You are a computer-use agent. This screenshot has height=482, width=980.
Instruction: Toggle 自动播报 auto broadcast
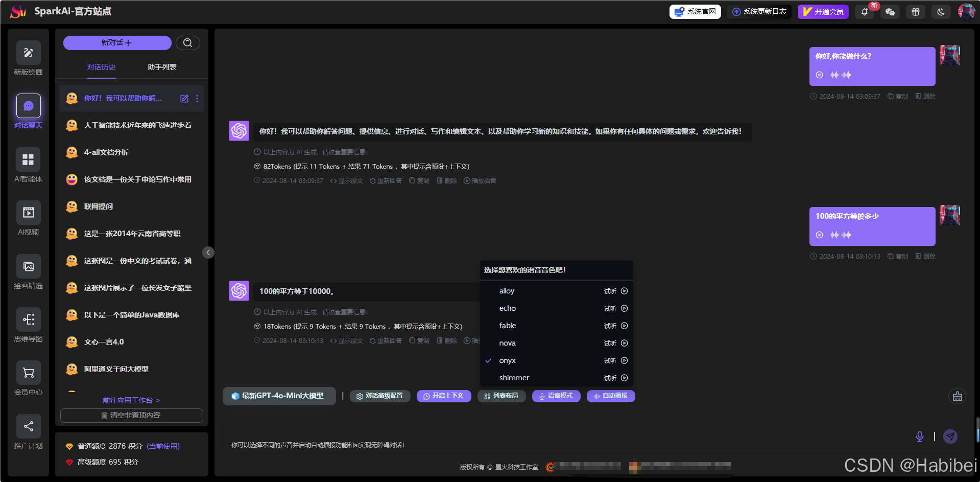click(611, 396)
